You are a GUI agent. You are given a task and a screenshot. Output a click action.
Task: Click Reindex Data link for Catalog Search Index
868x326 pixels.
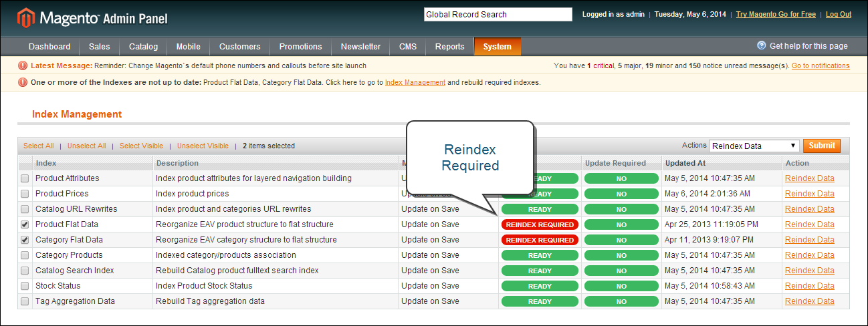[x=810, y=271]
